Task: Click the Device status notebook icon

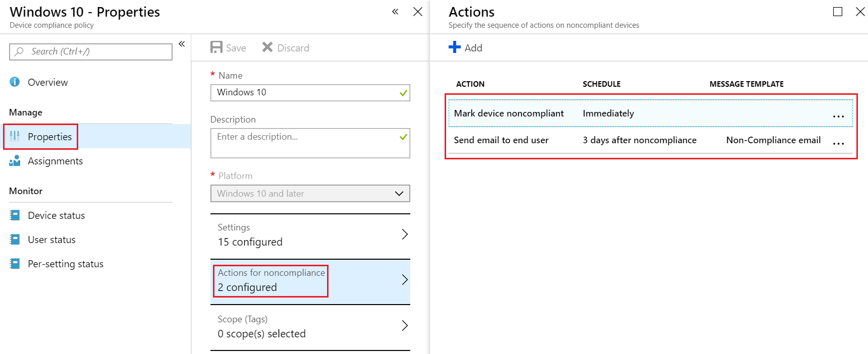Action: click(x=15, y=215)
